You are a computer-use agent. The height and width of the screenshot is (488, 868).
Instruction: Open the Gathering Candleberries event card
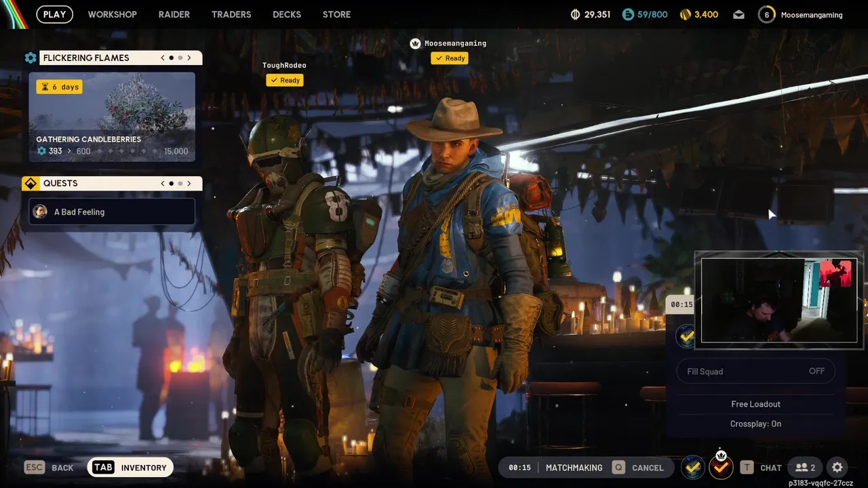pyautogui.click(x=112, y=117)
